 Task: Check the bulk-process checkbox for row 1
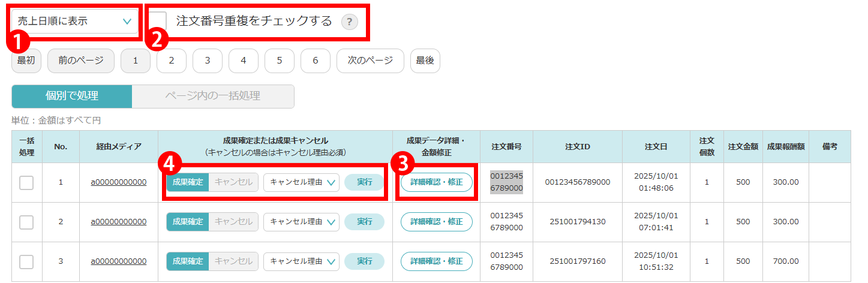point(26,182)
